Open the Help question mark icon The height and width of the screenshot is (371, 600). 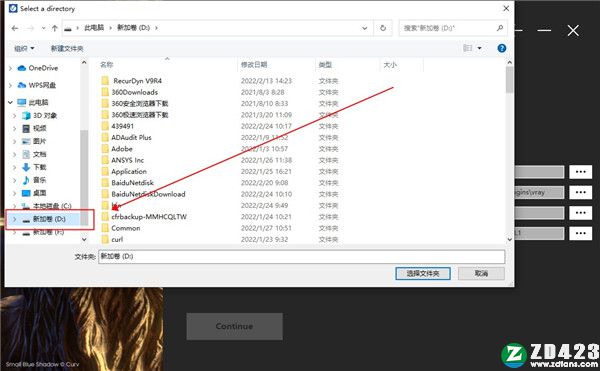501,48
